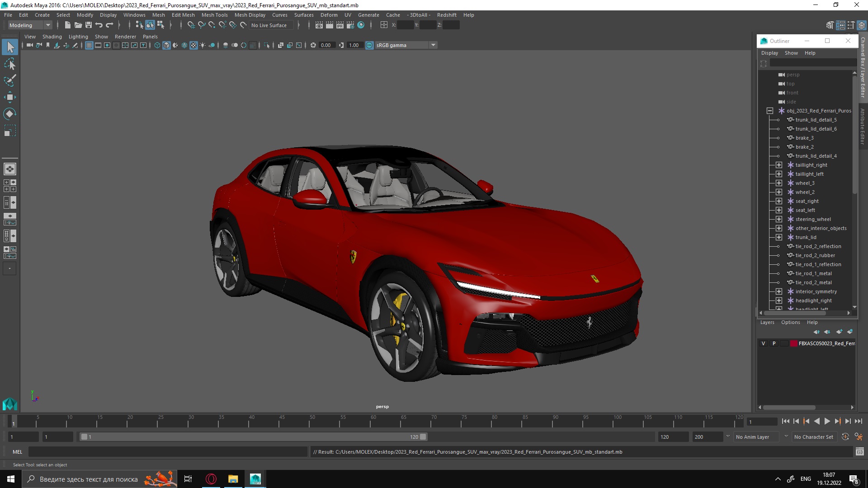868x488 pixels.
Task: Click the viewport select camera icon
Action: click(x=30, y=45)
